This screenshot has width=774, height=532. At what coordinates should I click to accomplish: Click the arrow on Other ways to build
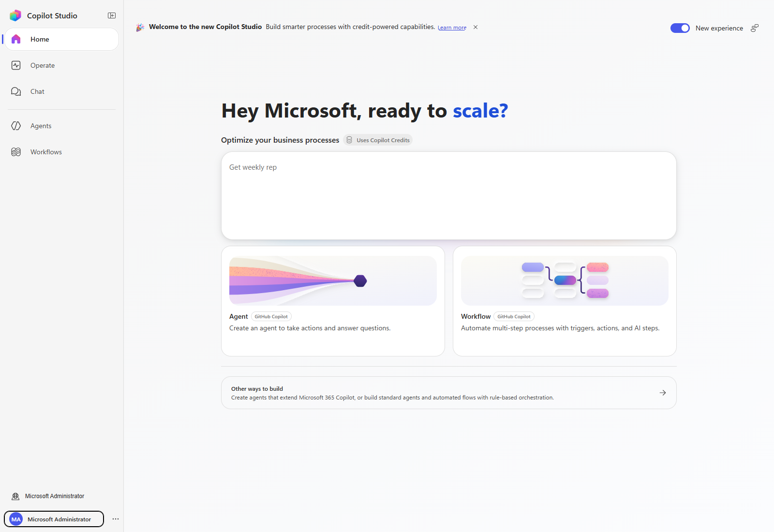[663, 393]
